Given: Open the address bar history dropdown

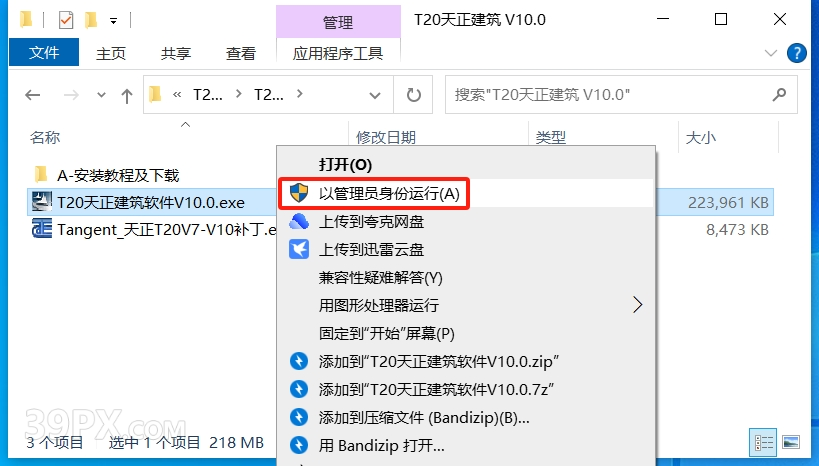Looking at the screenshot, I should pos(375,95).
